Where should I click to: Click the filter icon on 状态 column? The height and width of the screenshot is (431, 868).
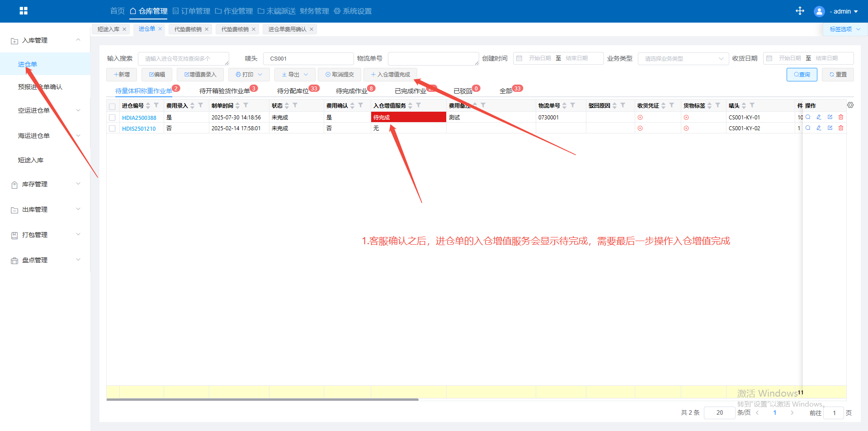[295, 105]
